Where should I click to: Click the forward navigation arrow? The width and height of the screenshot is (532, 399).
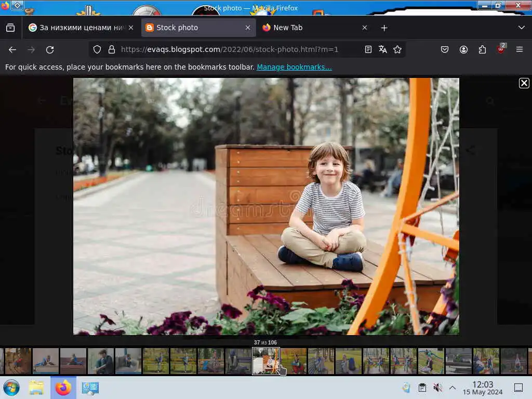point(31,50)
